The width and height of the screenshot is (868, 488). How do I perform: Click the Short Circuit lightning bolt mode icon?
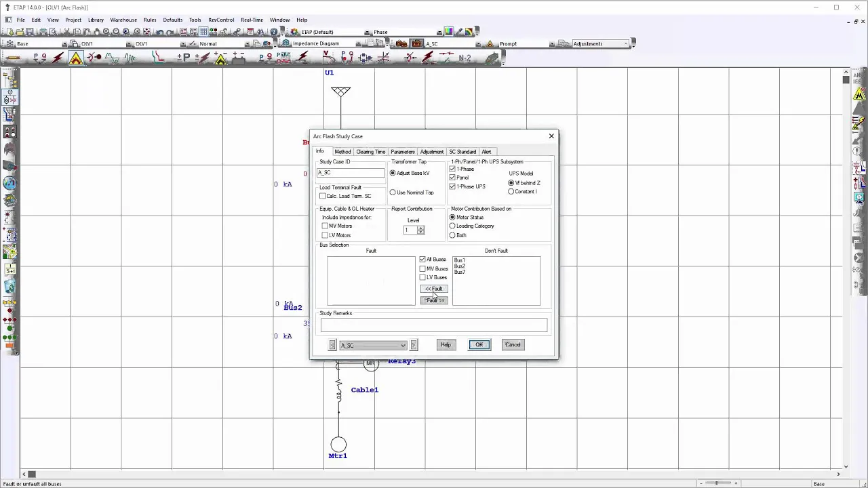coord(58,58)
